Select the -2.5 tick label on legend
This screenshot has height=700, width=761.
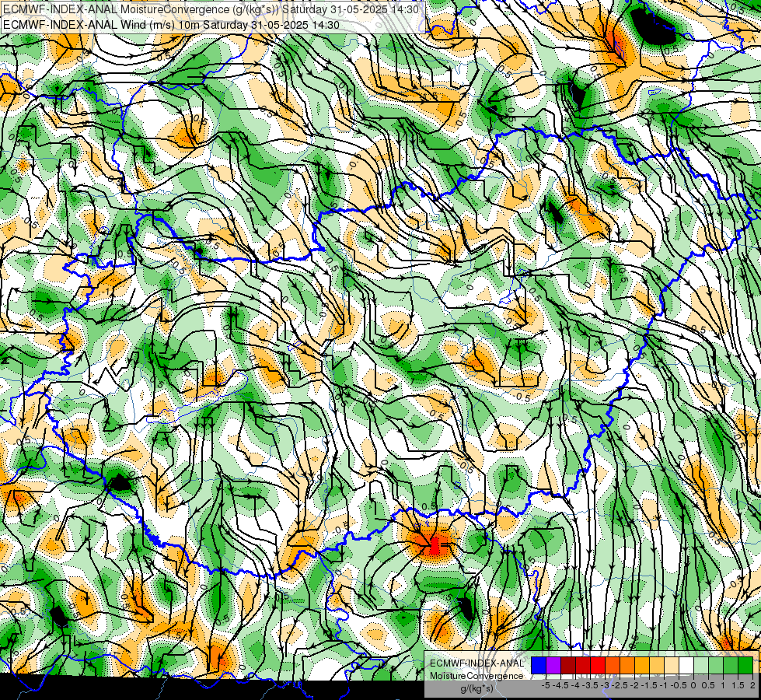coord(620,685)
